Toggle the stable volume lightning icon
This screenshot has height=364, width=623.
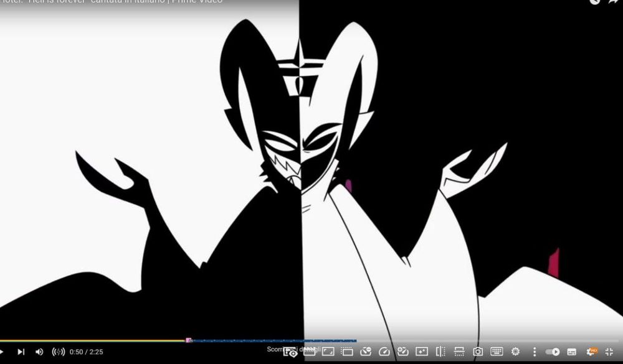(x=59, y=352)
